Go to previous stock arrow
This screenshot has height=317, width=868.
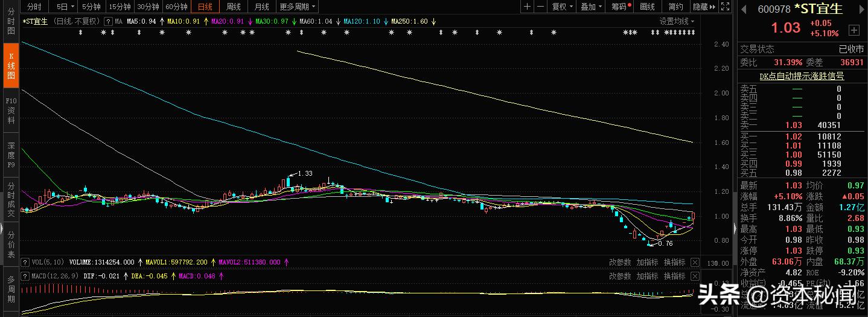(x=744, y=8)
